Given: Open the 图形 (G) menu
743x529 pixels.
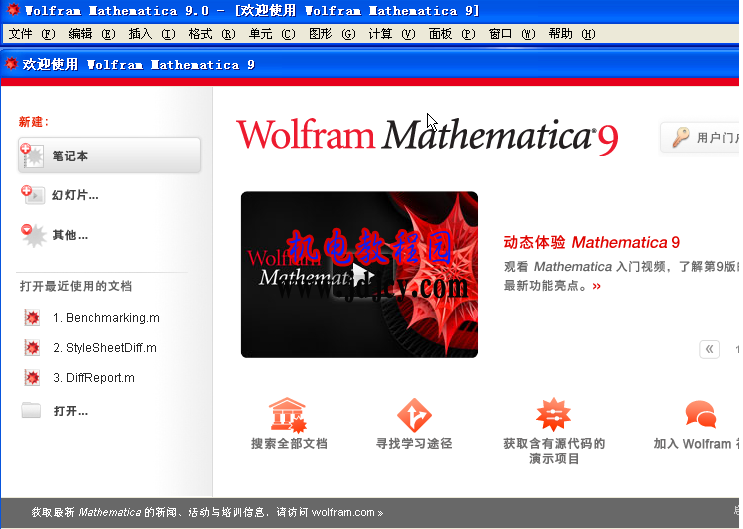Looking at the screenshot, I should click(x=332, y=34).
